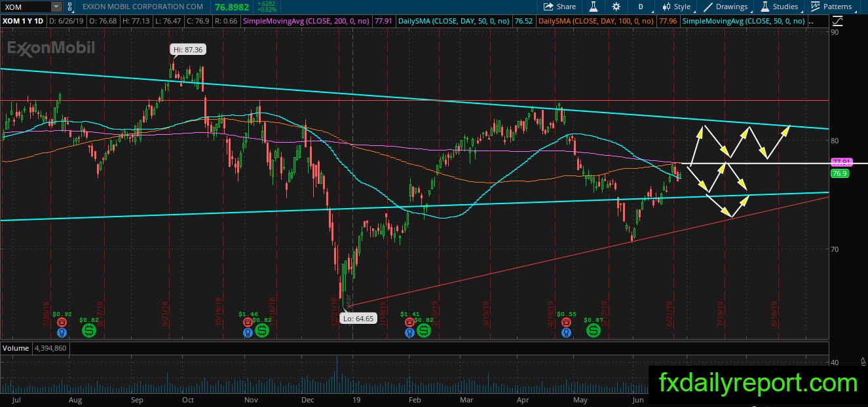Click blue lightbulb icon under $1.46 earnings
The width and height of the screenshot is (868, 407).
coord(248,332)
